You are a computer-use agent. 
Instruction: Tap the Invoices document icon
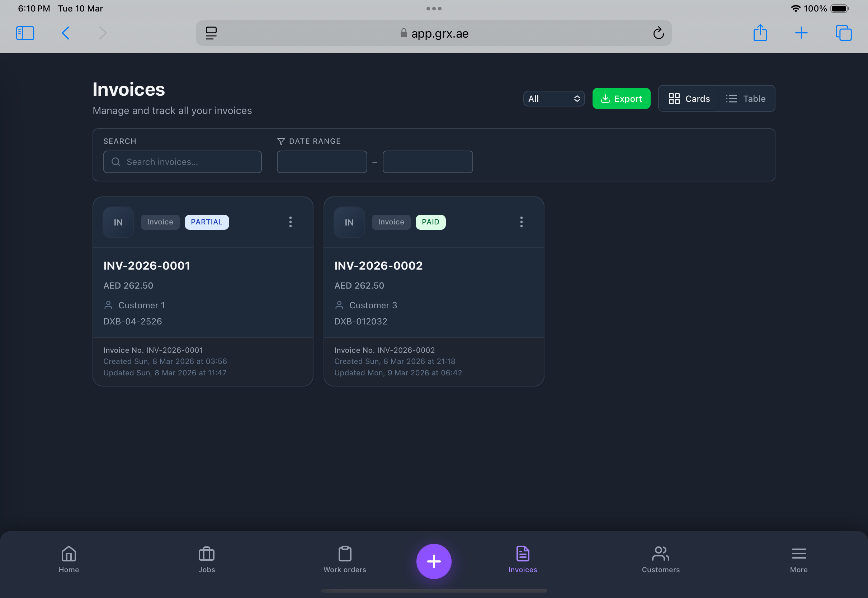(523, 552)
